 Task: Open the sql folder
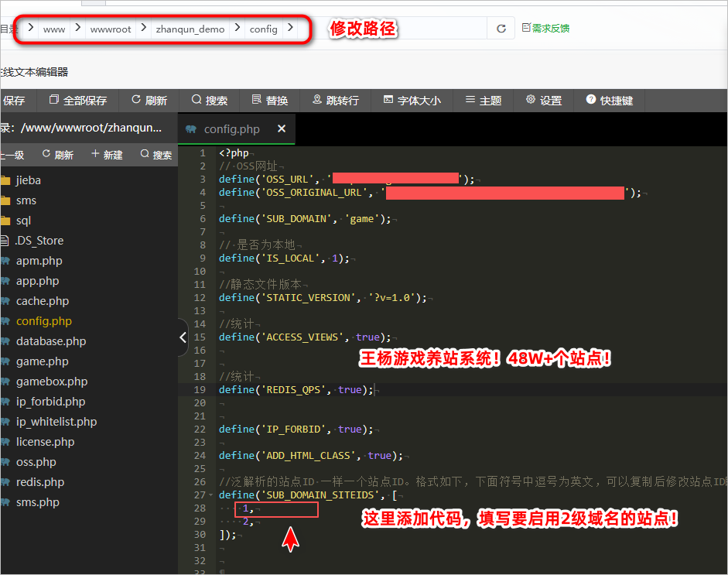pos(23,221)
